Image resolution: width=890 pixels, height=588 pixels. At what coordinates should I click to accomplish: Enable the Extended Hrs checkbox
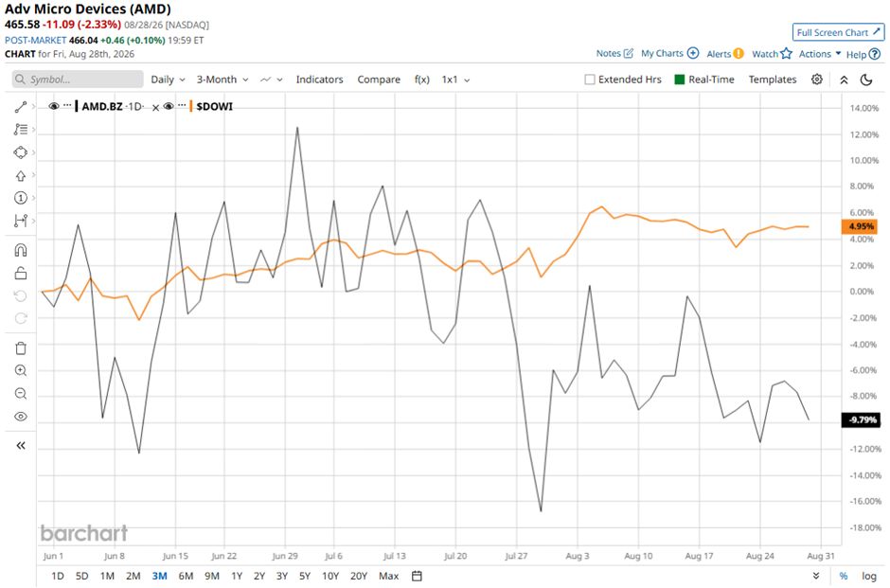[590, 80]
